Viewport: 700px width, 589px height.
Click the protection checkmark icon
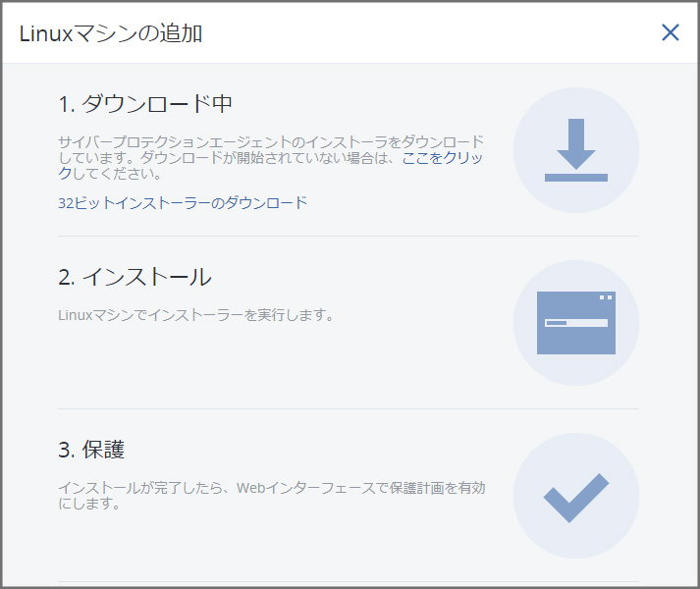point(576,498)
